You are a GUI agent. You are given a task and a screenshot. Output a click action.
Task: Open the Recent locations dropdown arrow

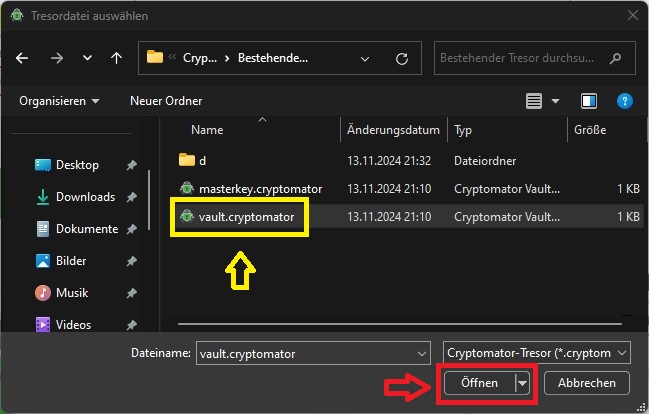(87, 58)
